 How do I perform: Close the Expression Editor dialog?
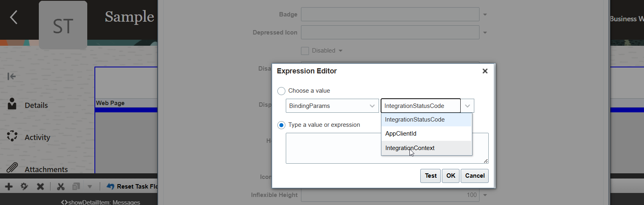pos(485,71)
